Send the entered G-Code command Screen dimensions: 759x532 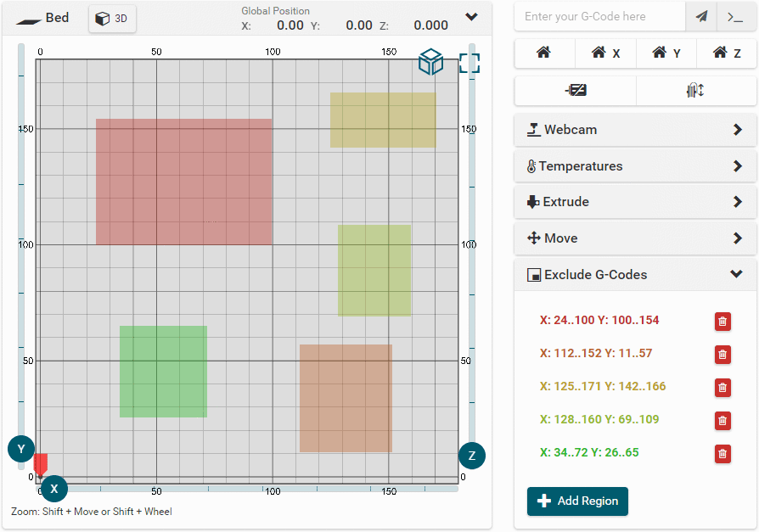pos(700,16)
